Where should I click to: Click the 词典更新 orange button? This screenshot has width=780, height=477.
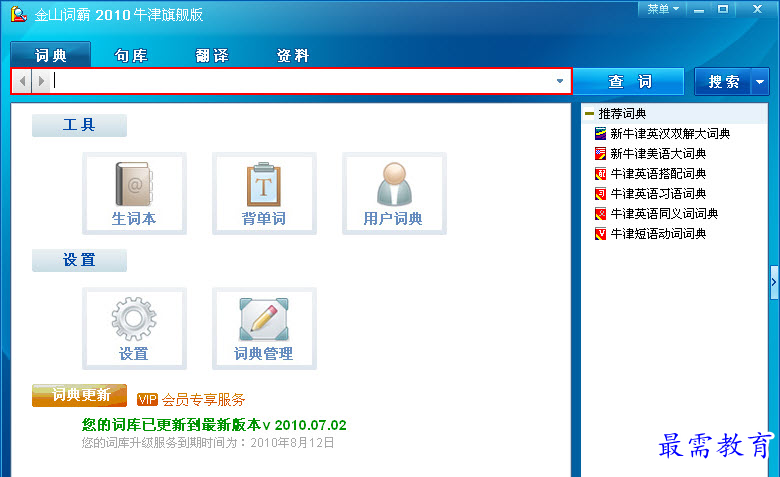tap(79, 395)
